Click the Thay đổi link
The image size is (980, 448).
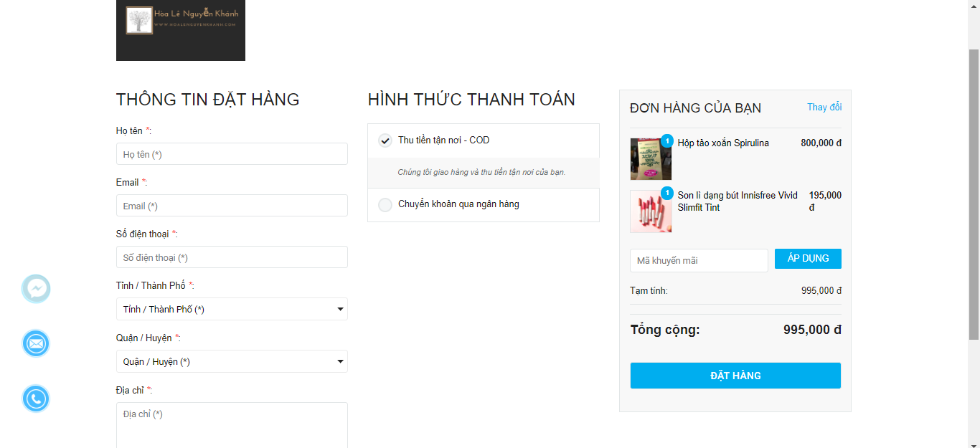824,108
